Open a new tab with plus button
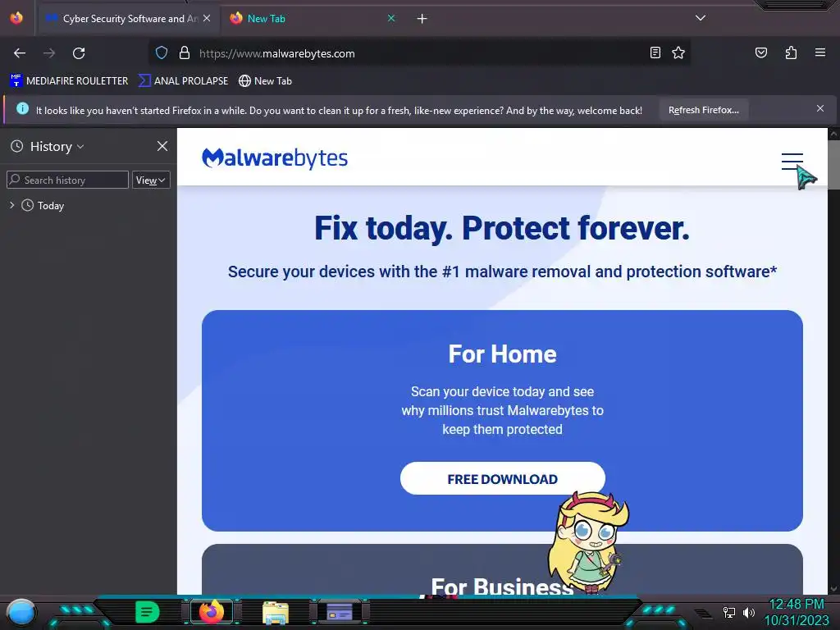This screenshot has width=840, height=630. pos(422,19)
